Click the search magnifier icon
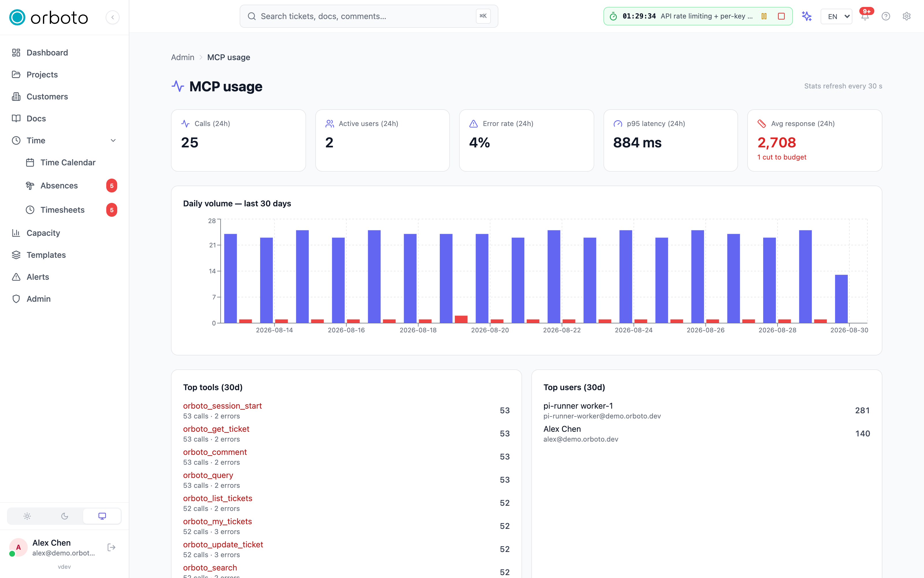924x578 pixels. pos(252,16)
